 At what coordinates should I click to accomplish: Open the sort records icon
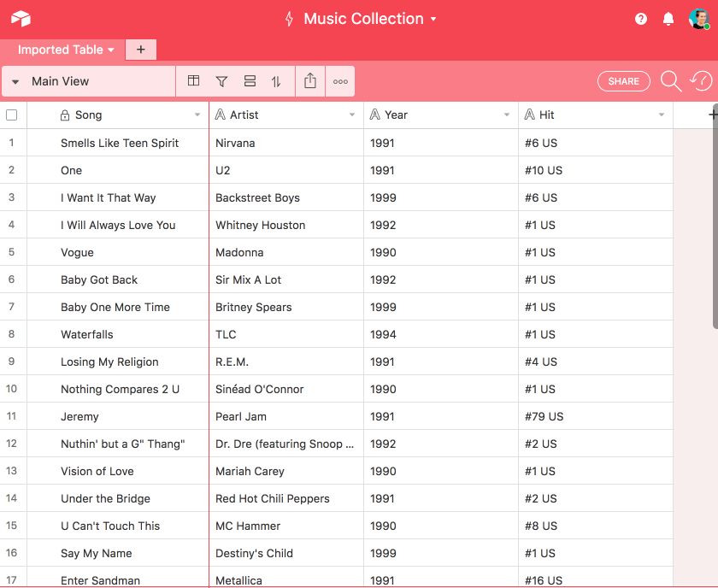pyautogui.click(x=276, y=81)
